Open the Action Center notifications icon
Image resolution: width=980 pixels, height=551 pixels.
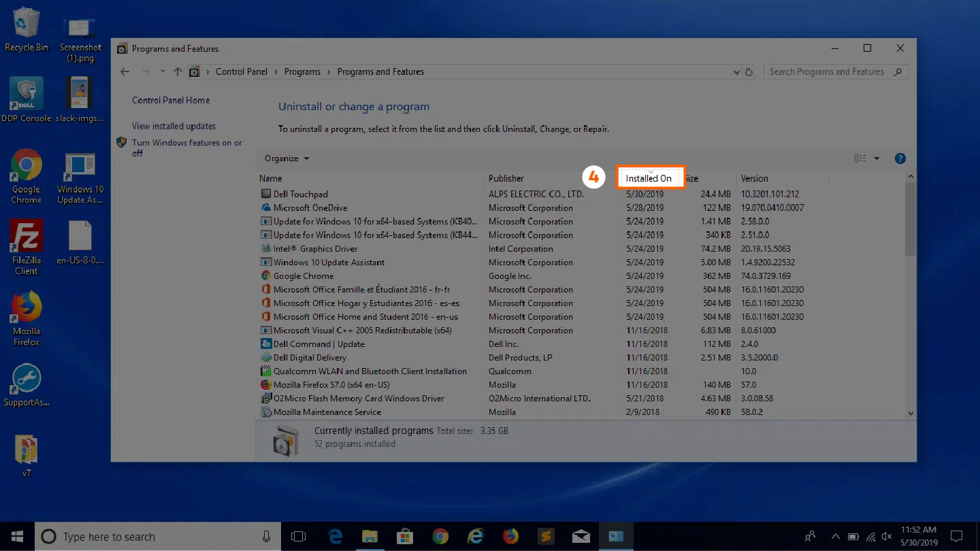(x=956, y=537)
